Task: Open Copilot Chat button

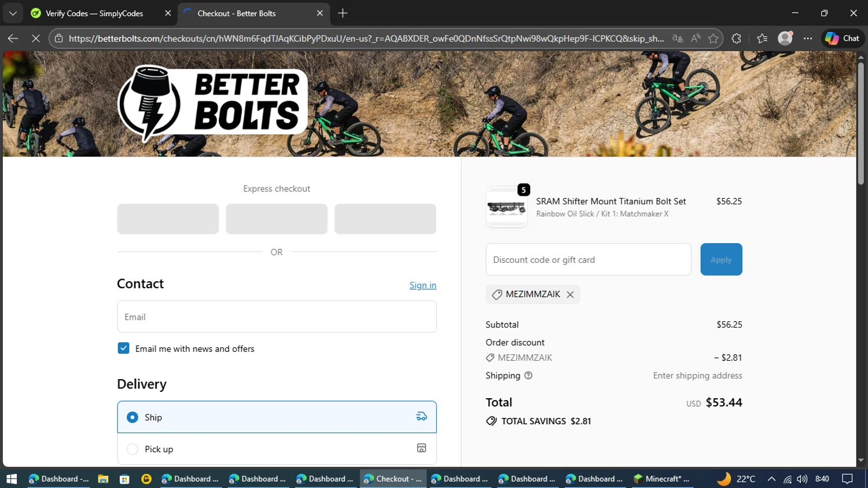Action: point(843,38)
